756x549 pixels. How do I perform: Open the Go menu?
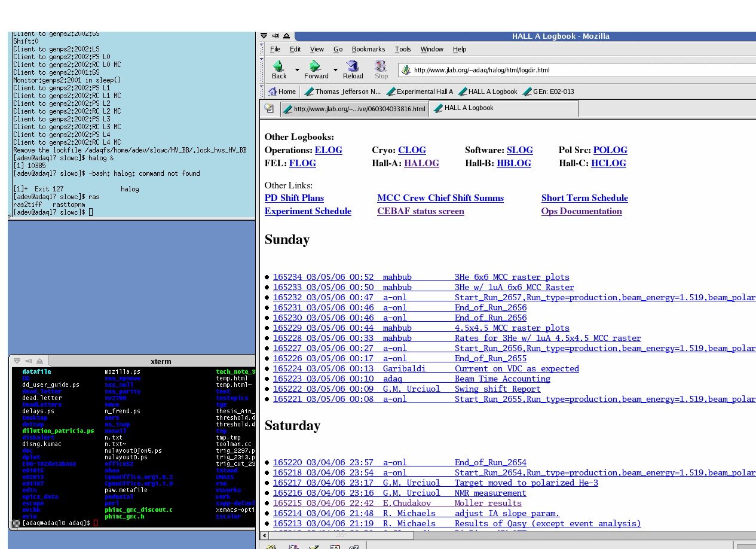tap(338, 49)
